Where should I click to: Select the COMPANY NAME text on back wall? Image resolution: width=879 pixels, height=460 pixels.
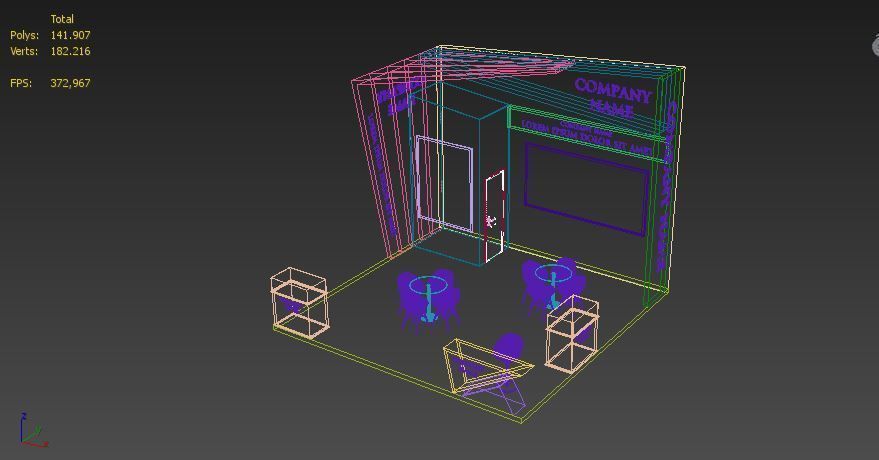[x=612, y=96]
